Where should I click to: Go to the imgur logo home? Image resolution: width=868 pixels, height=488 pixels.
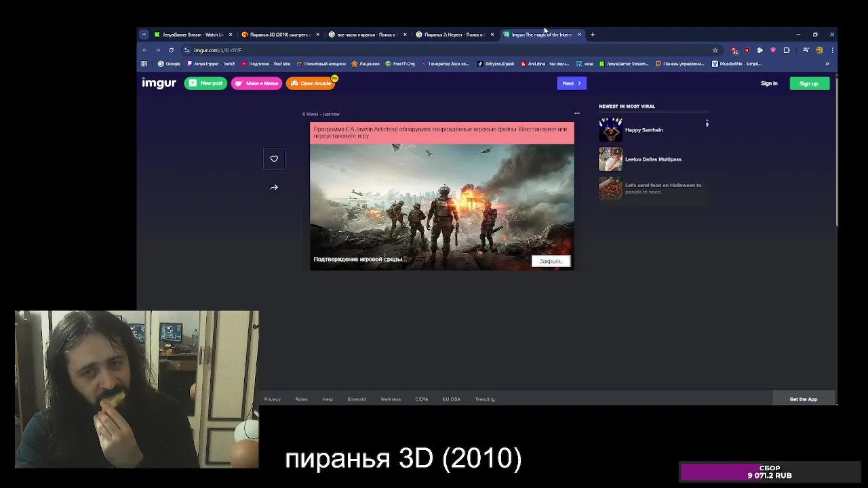pos(159,83)
